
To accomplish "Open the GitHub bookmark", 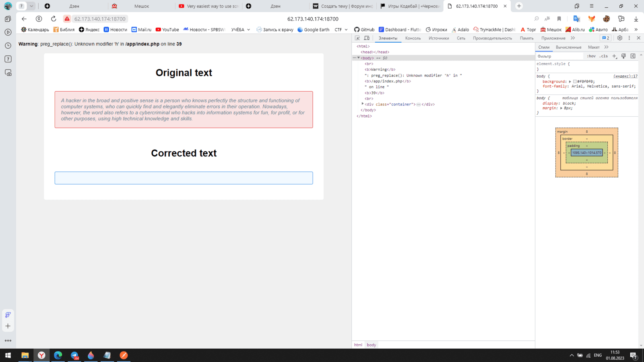I will tap(364, 29).
